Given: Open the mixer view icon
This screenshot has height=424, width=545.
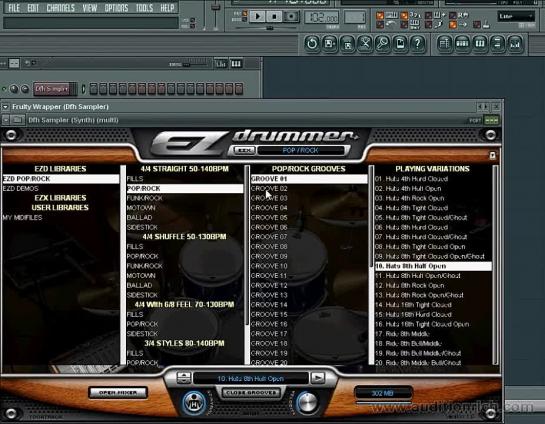Looking at the screenshot, I should click(515, 44).
